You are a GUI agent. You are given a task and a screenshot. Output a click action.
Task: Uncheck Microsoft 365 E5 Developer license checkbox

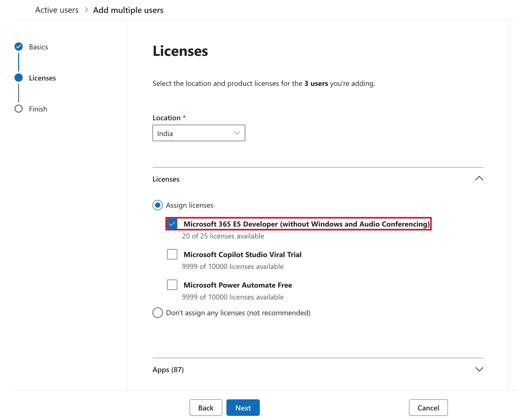(x=172, y=224)
